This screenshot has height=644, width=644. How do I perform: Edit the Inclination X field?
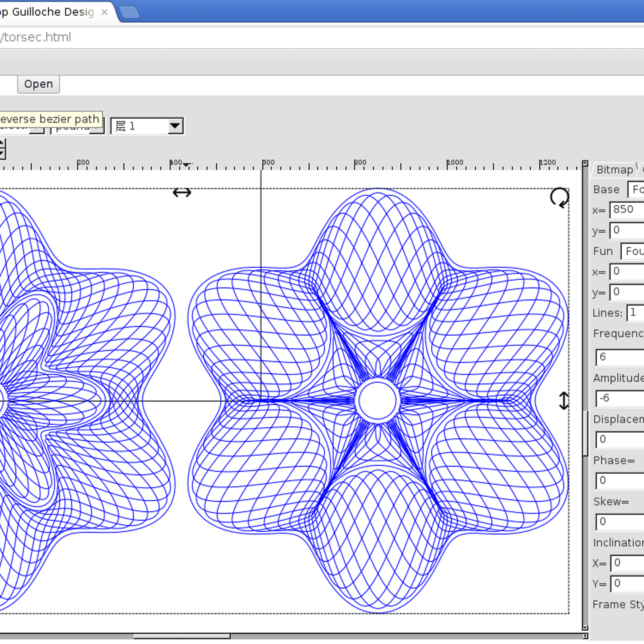(x=627, y=563)
